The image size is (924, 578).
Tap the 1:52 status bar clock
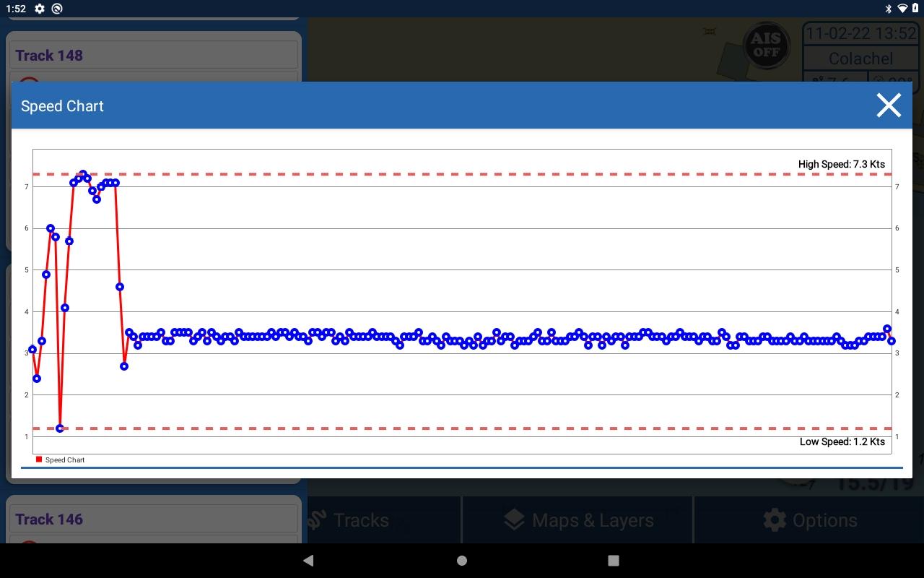click(x=14, y=9)
